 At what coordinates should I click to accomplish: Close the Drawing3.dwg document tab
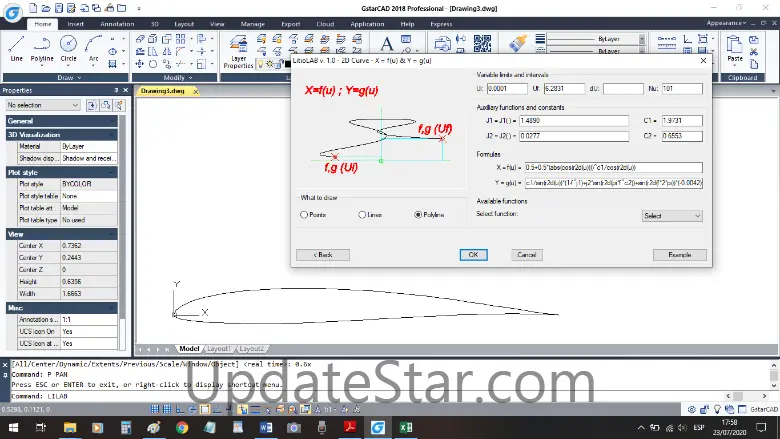pos(196,91)
